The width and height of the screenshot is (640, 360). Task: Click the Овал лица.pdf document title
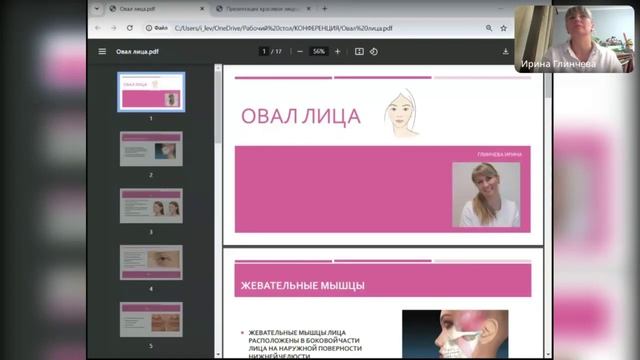pos(137,51)
